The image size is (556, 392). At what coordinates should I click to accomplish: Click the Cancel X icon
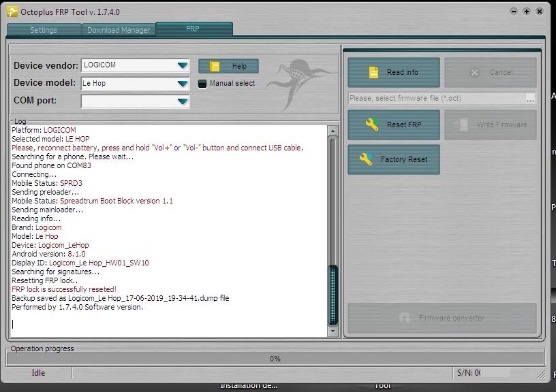tap(475, 72)
